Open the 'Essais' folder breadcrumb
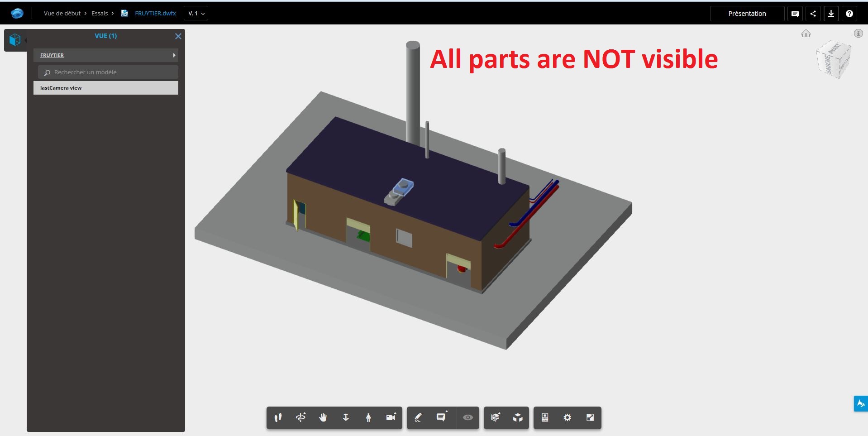This screenshot has height=436, width=868. point(99,13)
